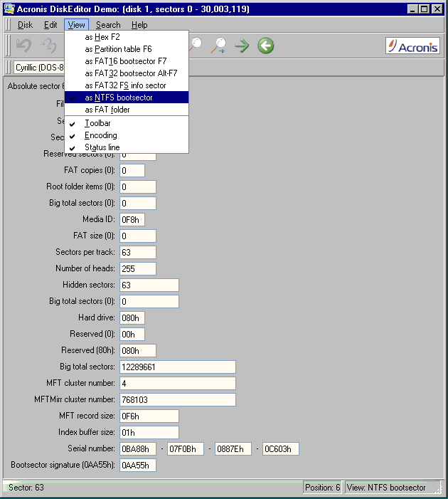Click the FAT copies (0) field
The height and width of the screenshot is (499, 448).
(132, 171)
